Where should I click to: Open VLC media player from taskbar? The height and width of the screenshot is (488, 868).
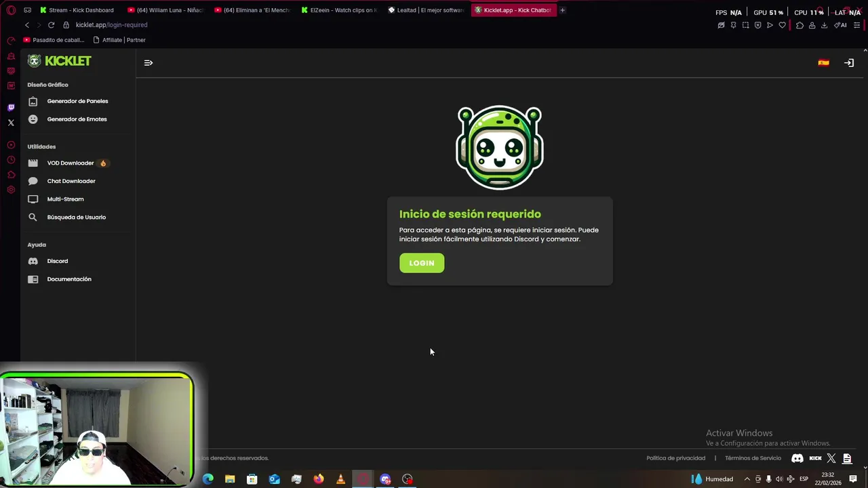tap(340, 479)
